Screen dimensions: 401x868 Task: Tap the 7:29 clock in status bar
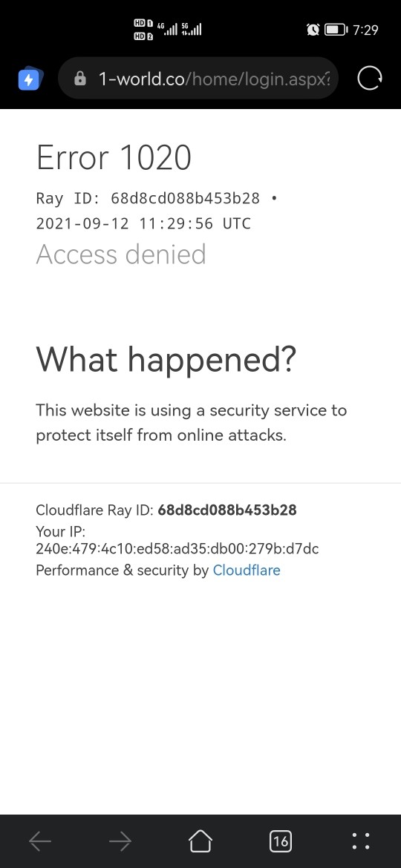click(x=365, y=30)
